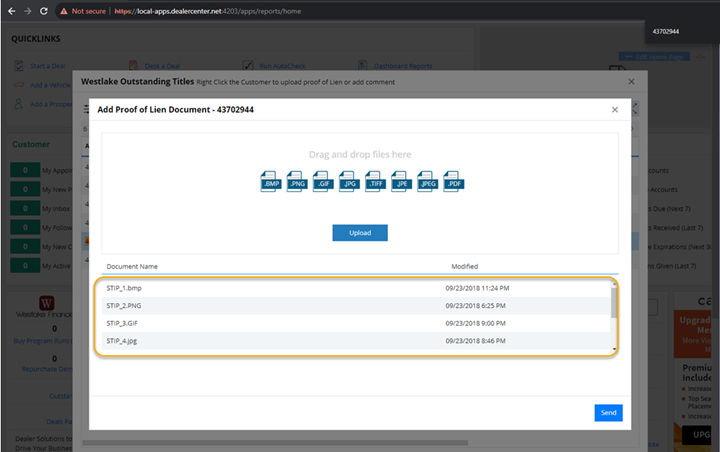
Task: Close the Add Proof of Lien Document dialog
Action: click(615, 110)
